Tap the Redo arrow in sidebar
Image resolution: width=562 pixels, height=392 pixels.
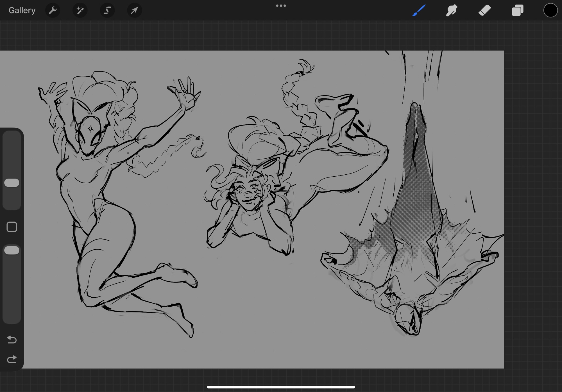pos(12,359)
